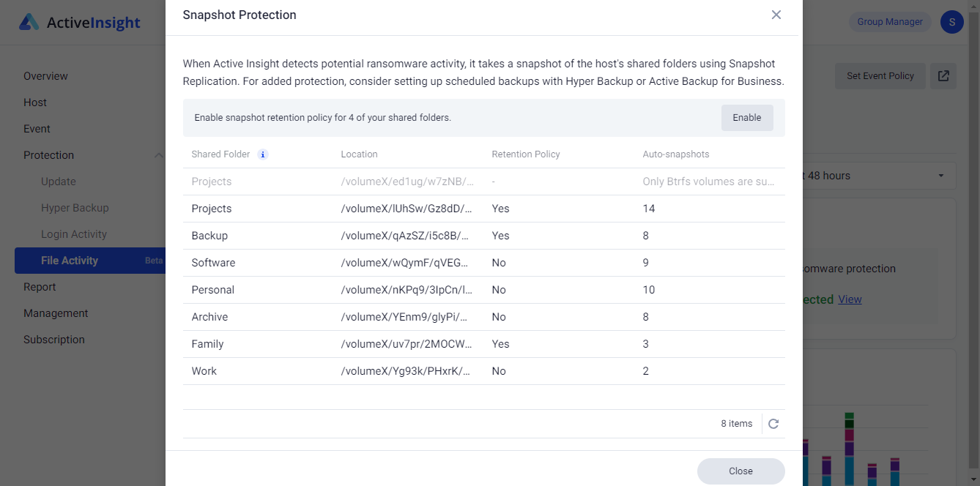Click the info icon beside Shared Folder
Viewport: 980px width, 486px height.
[x=263, y=154]
